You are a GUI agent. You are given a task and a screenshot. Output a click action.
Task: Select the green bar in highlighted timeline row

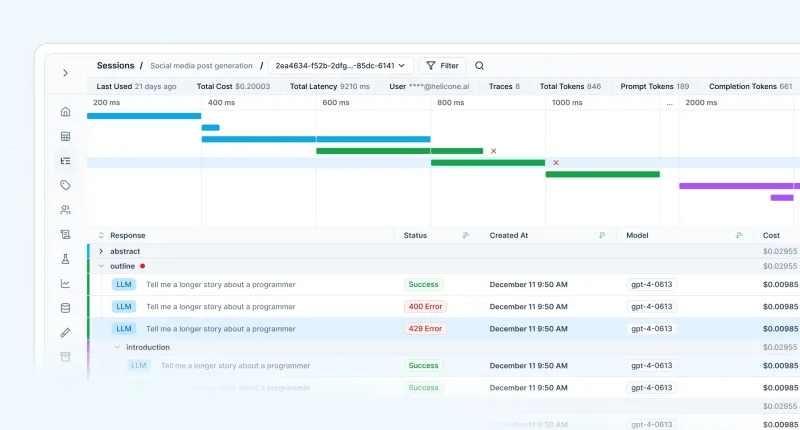[488, 163]
